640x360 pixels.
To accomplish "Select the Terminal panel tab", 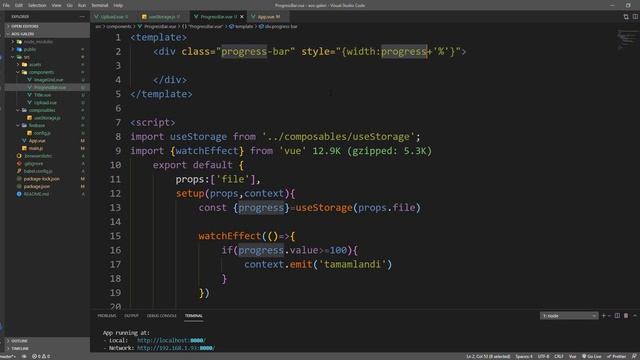I will 193,316.
